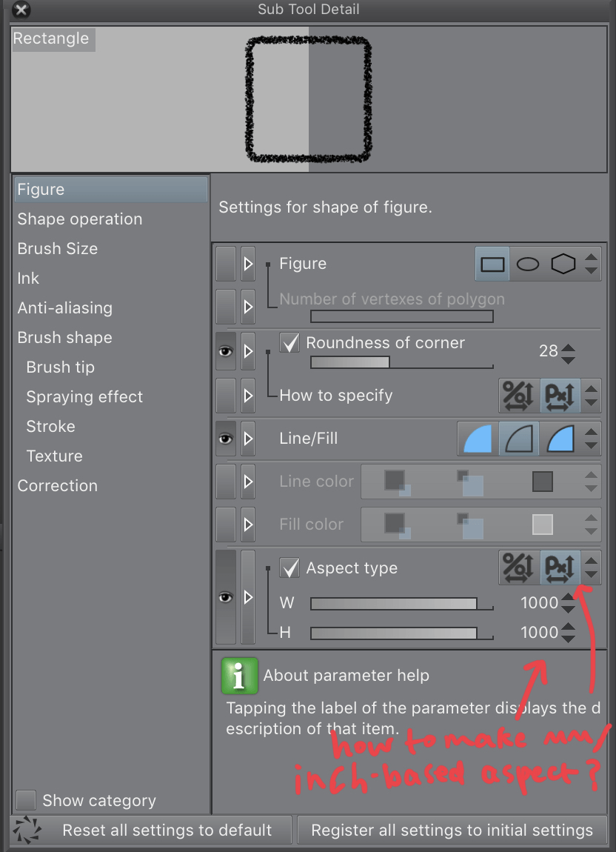Select the rectangle figure shape icon
Screen dimensions: 616x852
pyautogui.click(x=492, y=264)
